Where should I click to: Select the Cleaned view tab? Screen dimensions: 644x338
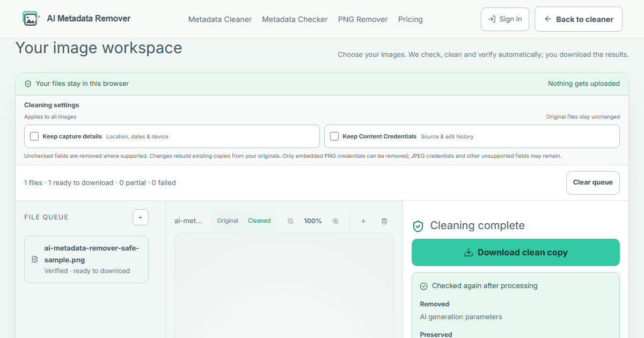[259, 221]
